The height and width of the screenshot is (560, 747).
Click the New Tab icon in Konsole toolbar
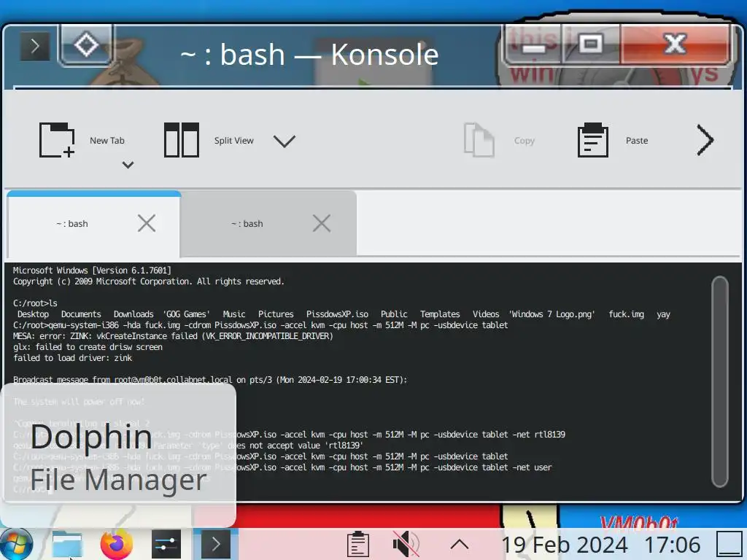point(57,140)
